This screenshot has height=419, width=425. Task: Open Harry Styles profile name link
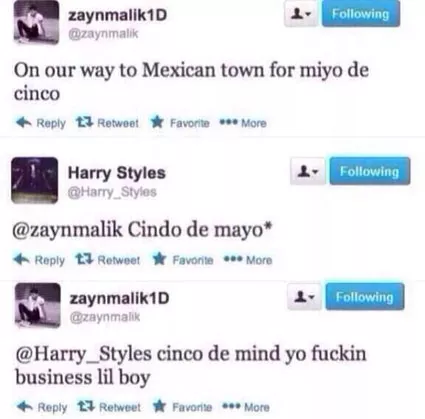click(x=117, y=173)
